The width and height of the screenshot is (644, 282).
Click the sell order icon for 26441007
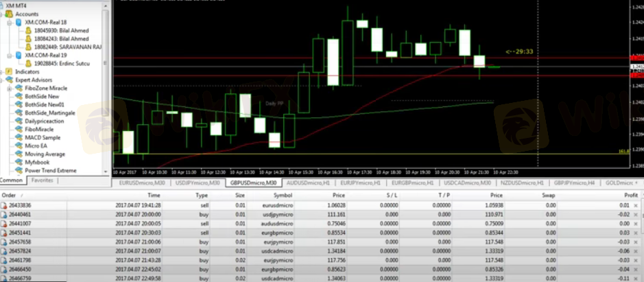(4, 224)
